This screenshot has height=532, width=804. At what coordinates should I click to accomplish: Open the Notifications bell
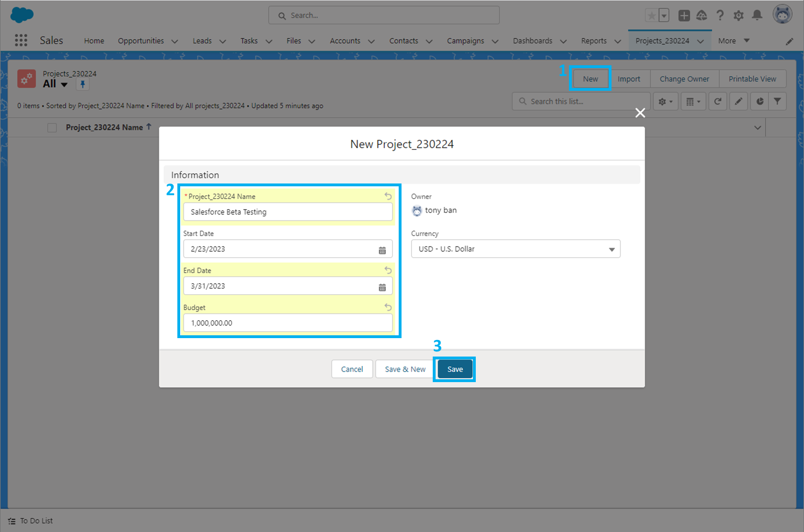point(757,16)
